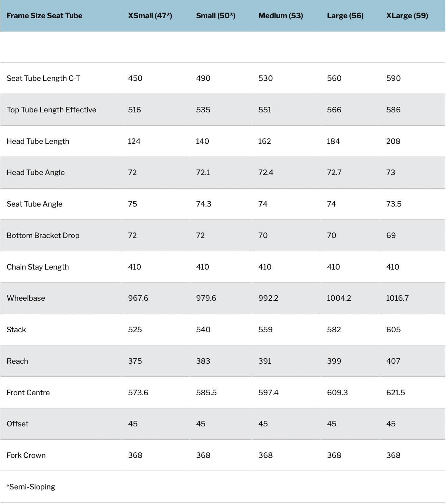Image resolution: width=446 pixels, height=504 pixels.
Task: Select the 74.3 seat tube angle value
Action: 203,204
